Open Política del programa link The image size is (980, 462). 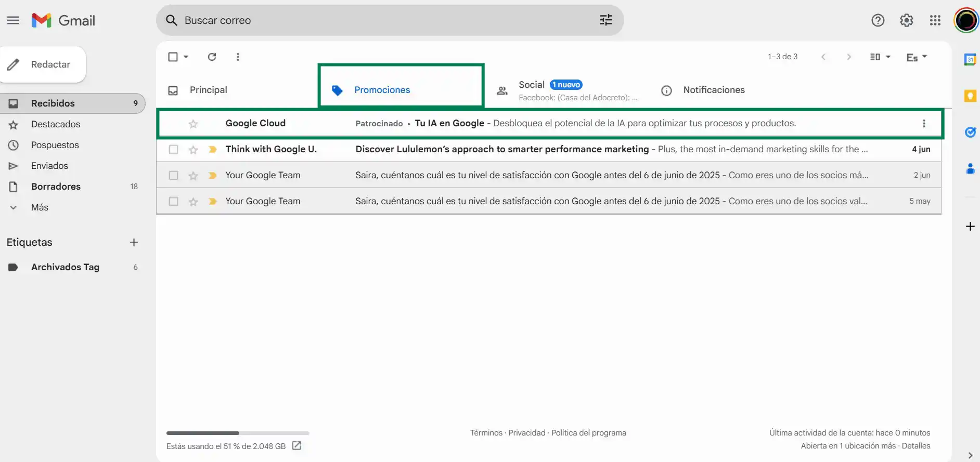(588, 433)
